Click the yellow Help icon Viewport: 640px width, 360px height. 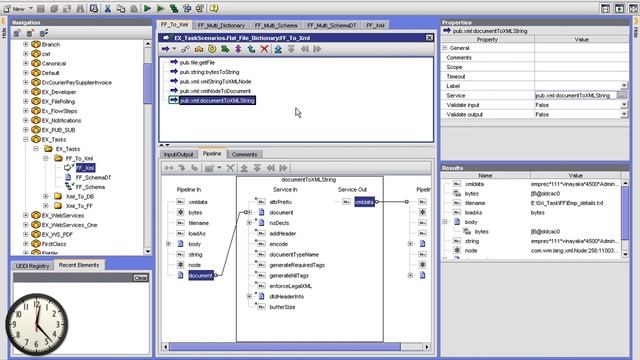(214, 8)
